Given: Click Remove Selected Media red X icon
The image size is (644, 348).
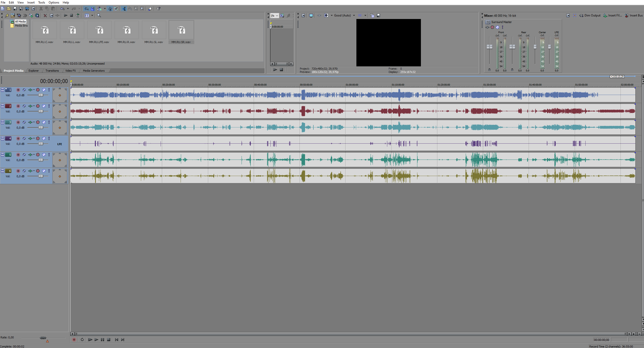Looking at the screenshot, I should (x=45, y=15).
